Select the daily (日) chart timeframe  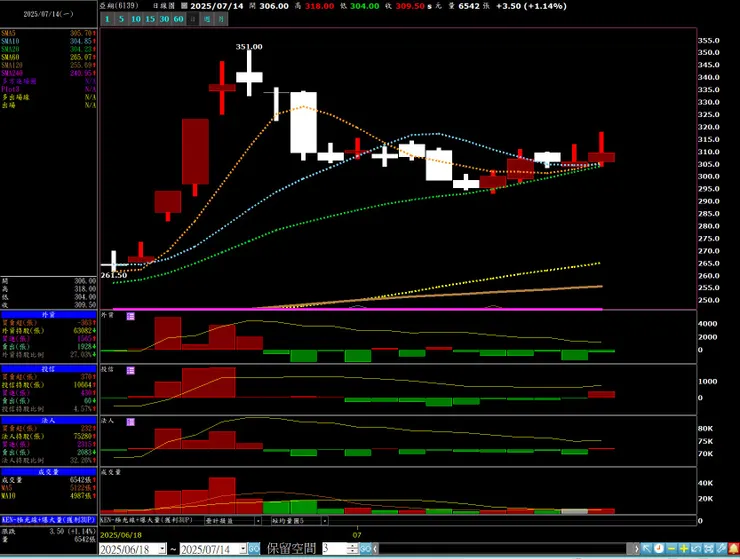tap(193, 19)
